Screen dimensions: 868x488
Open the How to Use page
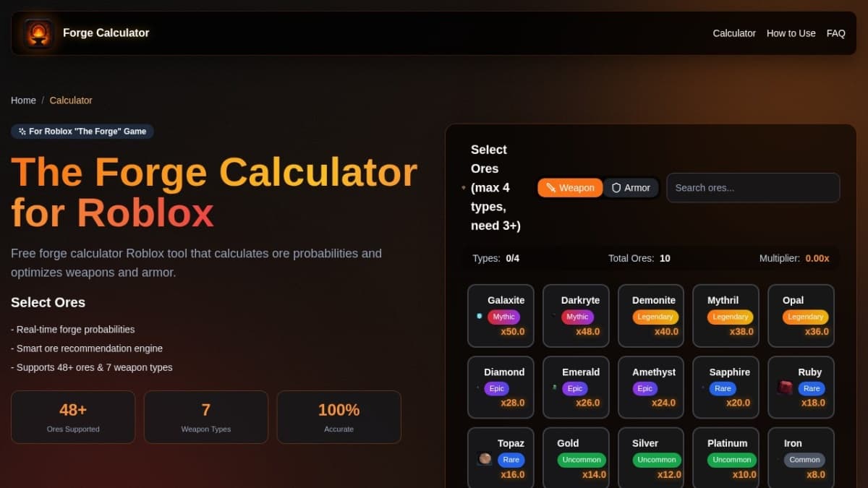click(x=791, y=33)
